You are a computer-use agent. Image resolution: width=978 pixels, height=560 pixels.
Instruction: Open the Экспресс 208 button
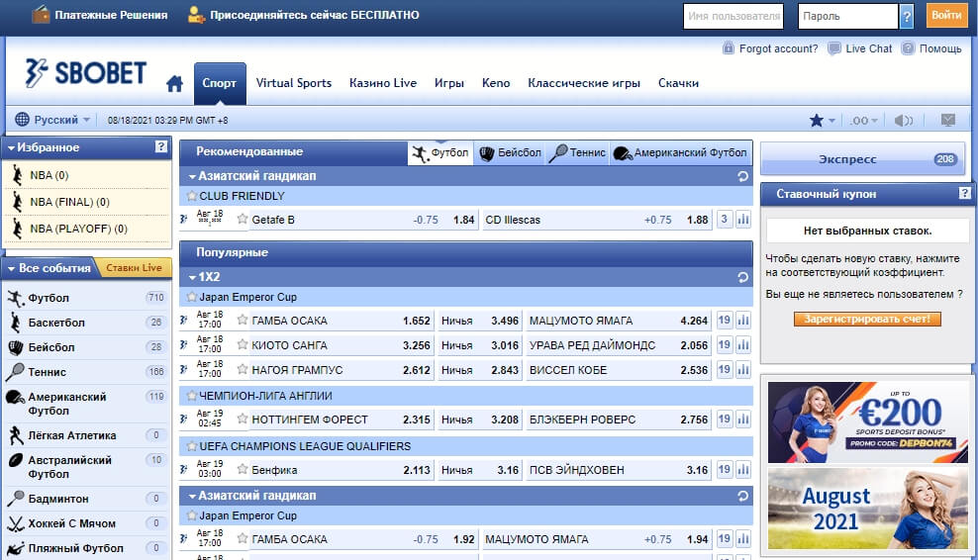coord(862,159)
